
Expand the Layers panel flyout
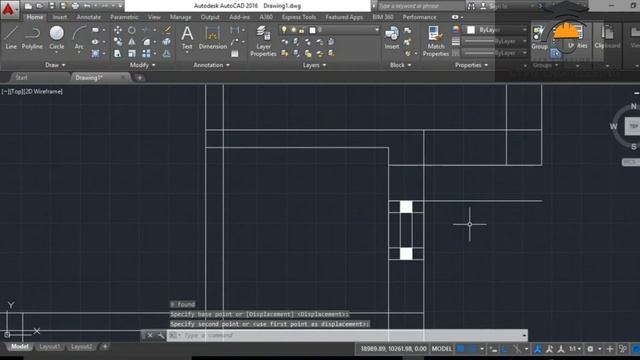pos(314,65)
